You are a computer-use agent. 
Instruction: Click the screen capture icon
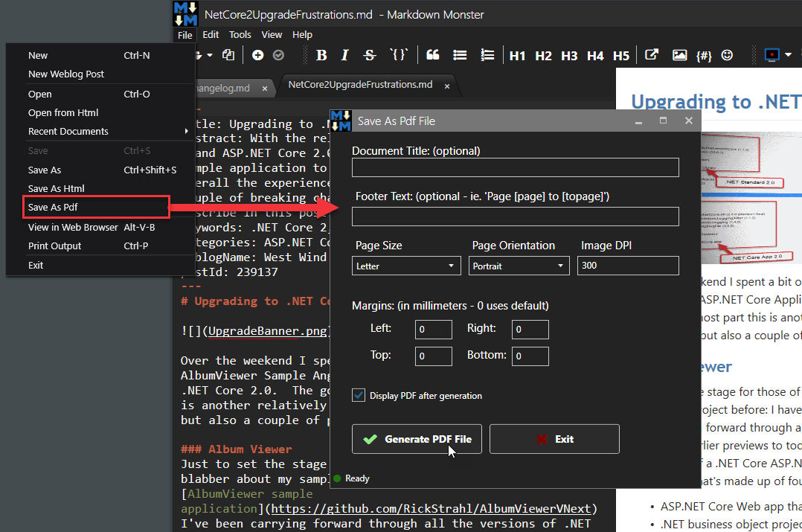771,55
